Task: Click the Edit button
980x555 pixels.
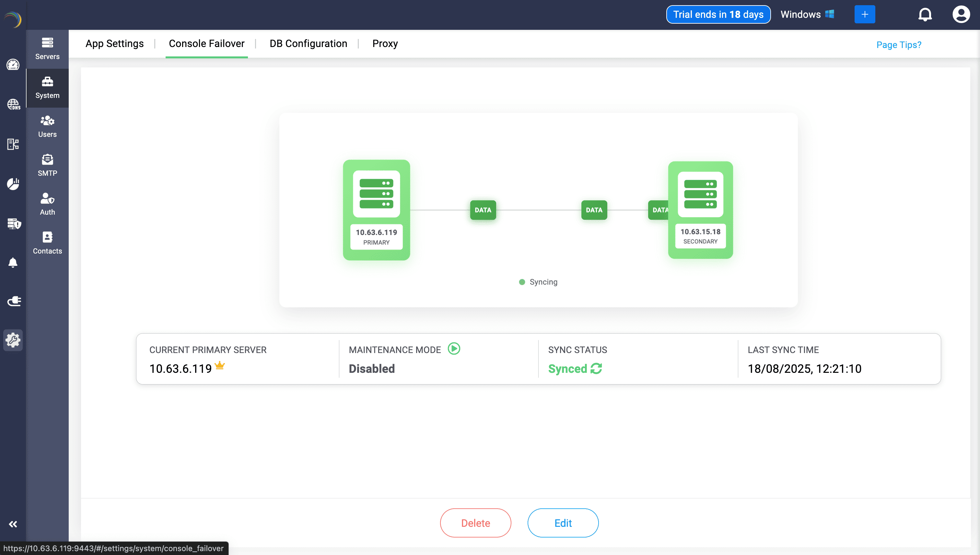Action: pyautogui.click(x=563, y=523)
